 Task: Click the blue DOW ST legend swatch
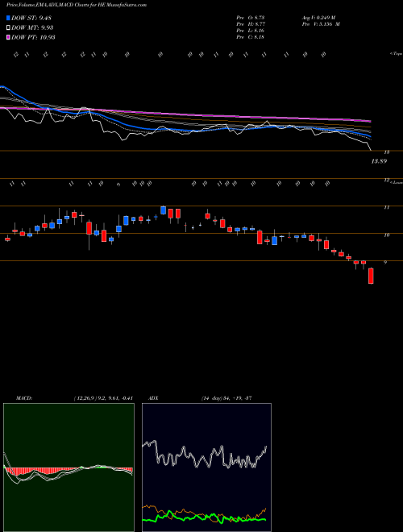tap(8, 18)
